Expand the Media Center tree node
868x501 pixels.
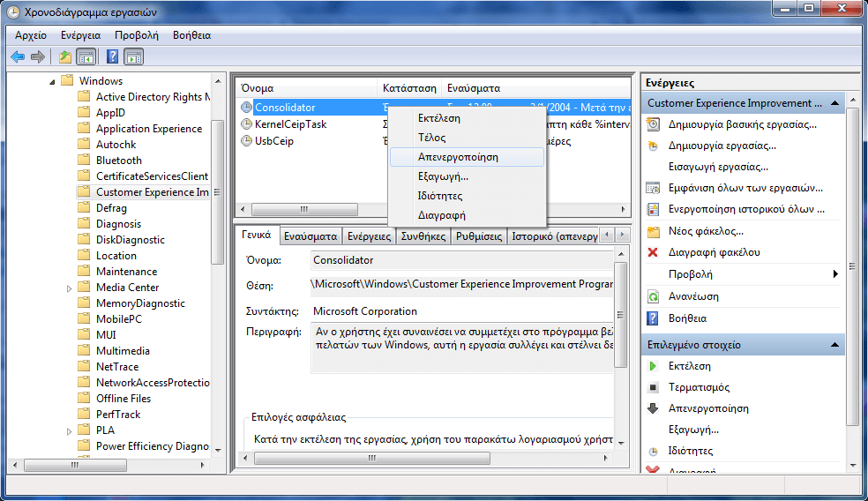pyautogui.click(x=69, y=288)
